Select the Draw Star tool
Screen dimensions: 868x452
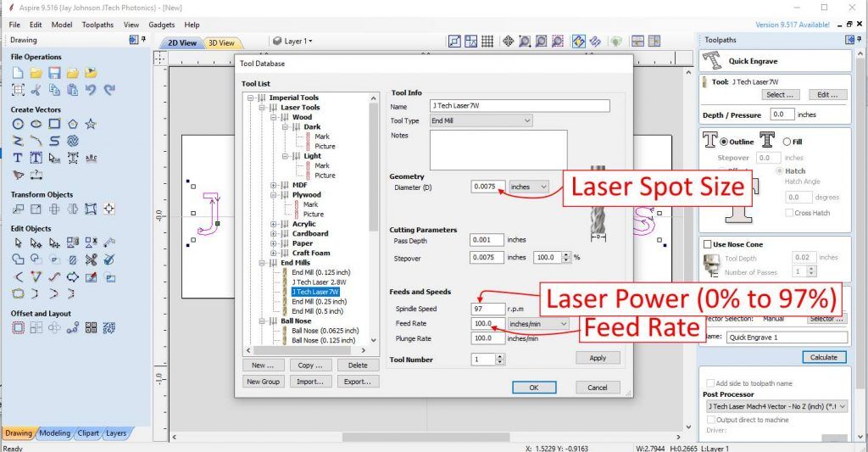pos(91,124)
